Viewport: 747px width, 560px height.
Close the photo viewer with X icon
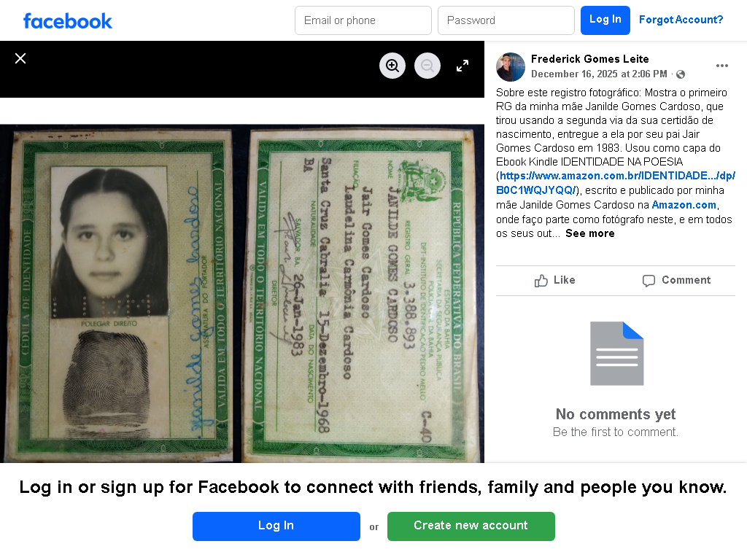(x=20, y=58)
